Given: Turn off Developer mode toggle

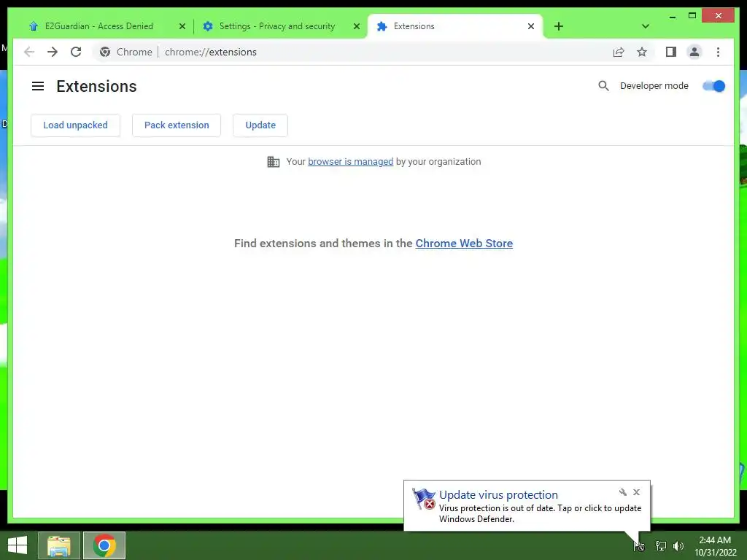Looking at the screenshot, I should 713,86.
